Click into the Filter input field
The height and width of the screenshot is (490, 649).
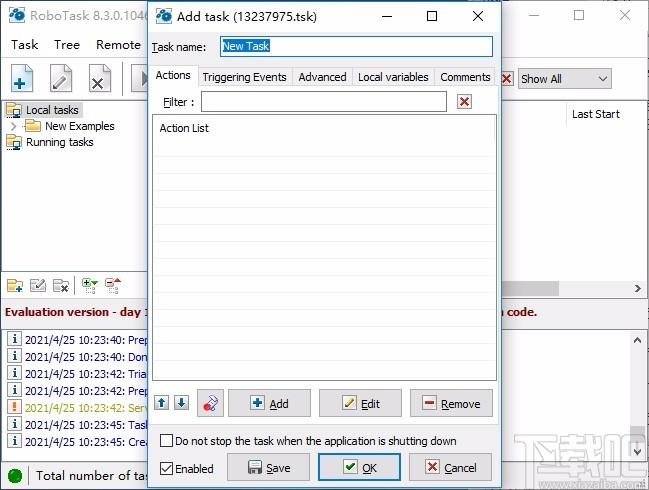(x=324, y=102)
